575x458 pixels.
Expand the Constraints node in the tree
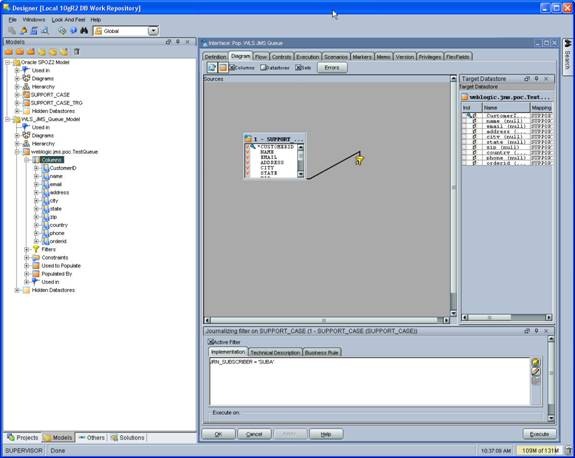(27, 257)
